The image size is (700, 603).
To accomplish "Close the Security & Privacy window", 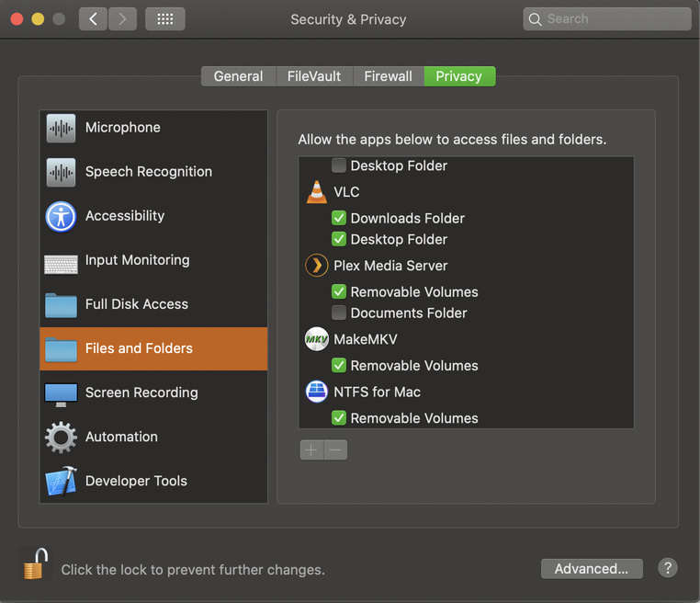I will click(17, 19).
